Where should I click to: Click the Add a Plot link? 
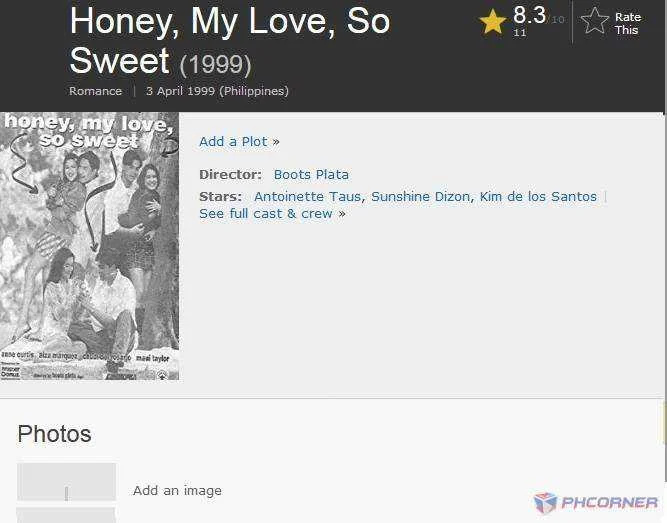pyautogui.click(x=239, y=142)
